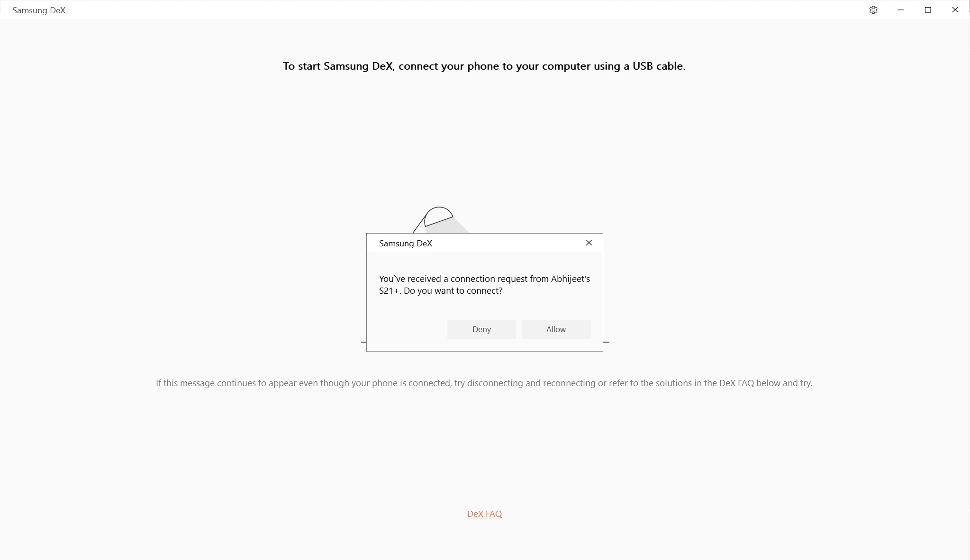The width and height of the screenshot is (970, 560).
Task: Click the connection request message text
Action: pos(484,285)
